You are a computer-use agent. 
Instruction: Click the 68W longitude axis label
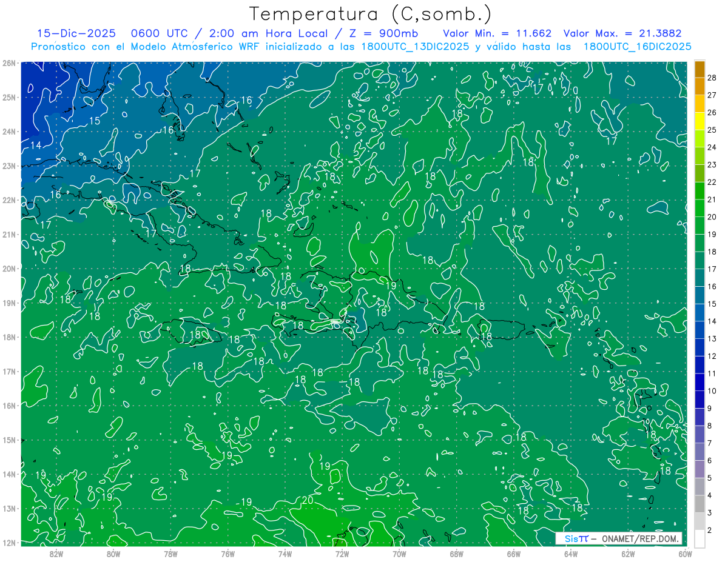(x=456, y=554)
